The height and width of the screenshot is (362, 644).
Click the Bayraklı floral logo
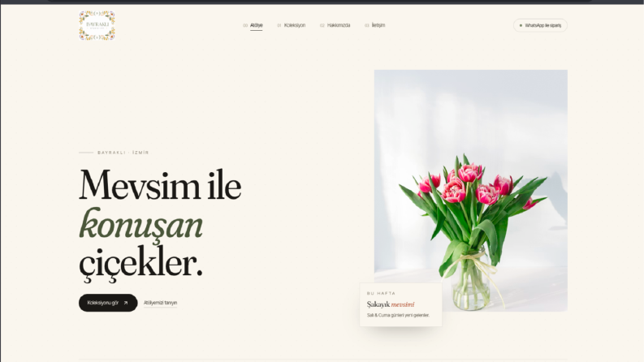point(97,25)
